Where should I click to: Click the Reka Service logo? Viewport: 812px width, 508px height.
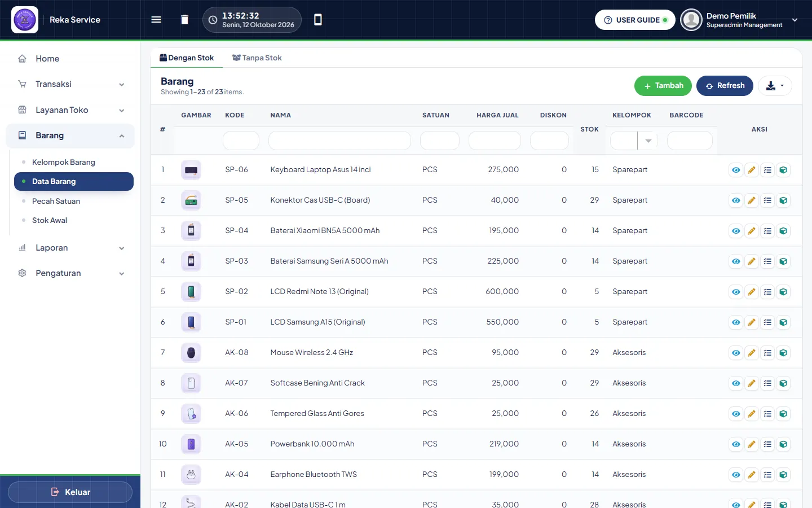[25, 20]
